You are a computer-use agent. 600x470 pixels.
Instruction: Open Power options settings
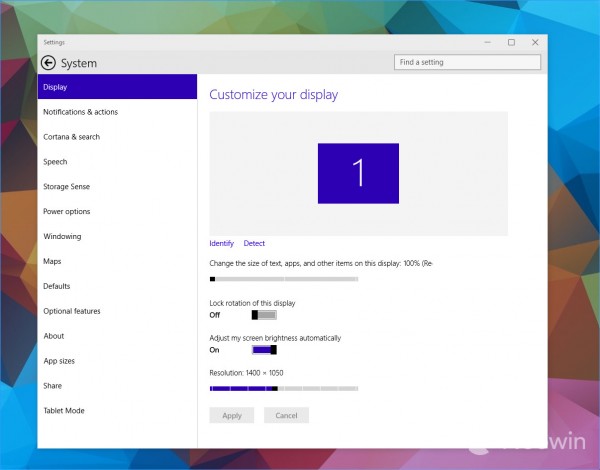66,212
